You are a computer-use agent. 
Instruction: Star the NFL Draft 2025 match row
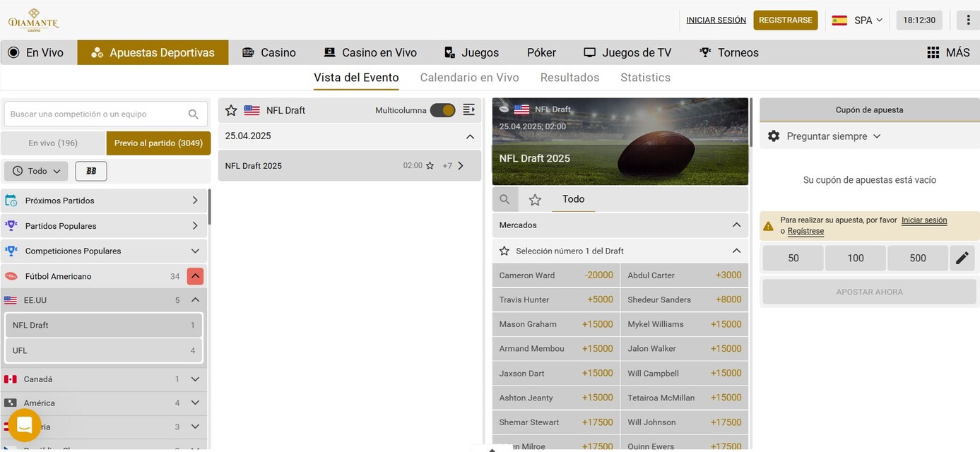tap(430, 166)
